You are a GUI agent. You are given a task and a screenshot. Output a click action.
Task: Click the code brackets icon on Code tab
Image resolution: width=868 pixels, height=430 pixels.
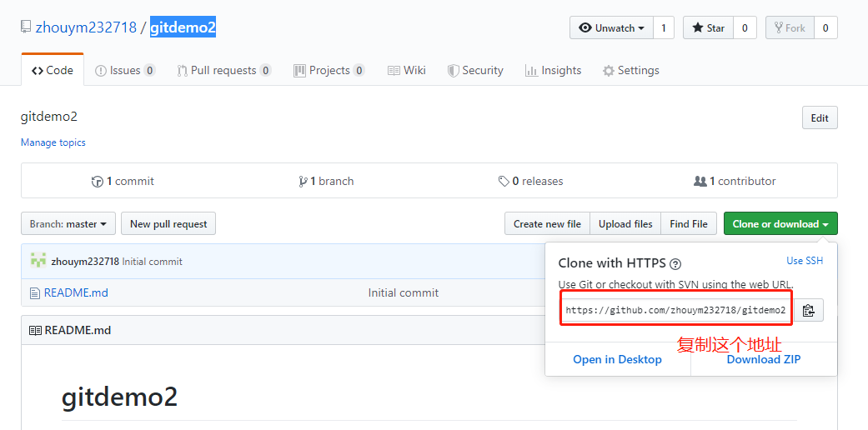(x=38, y=70)
